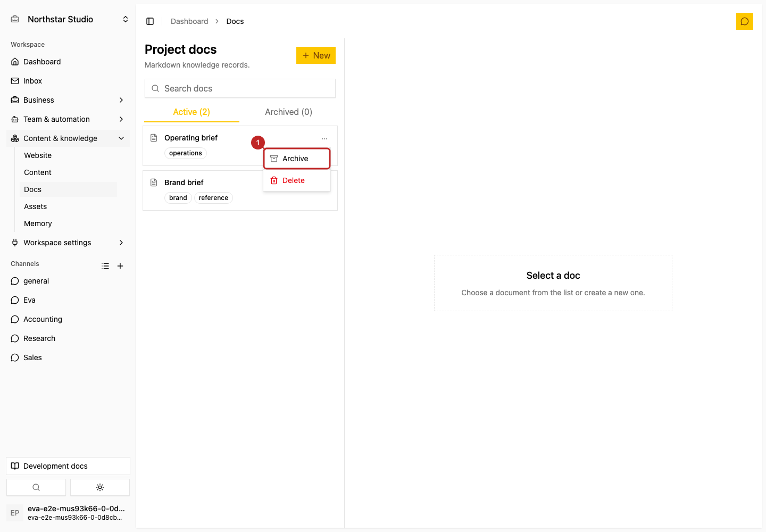This screenshot has height=532, width=766.
Task: Open the Operating brief more-options ellipsis
Action: click(324, 138)
